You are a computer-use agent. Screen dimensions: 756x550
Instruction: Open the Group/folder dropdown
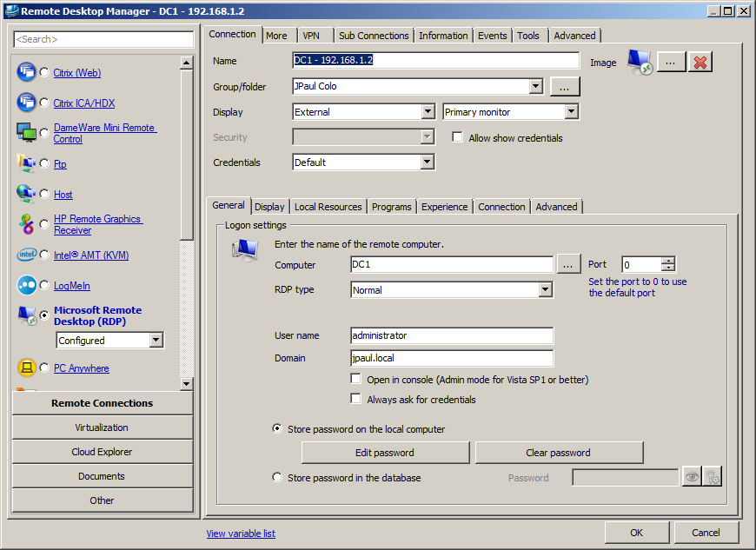click(x=535, y=86)
